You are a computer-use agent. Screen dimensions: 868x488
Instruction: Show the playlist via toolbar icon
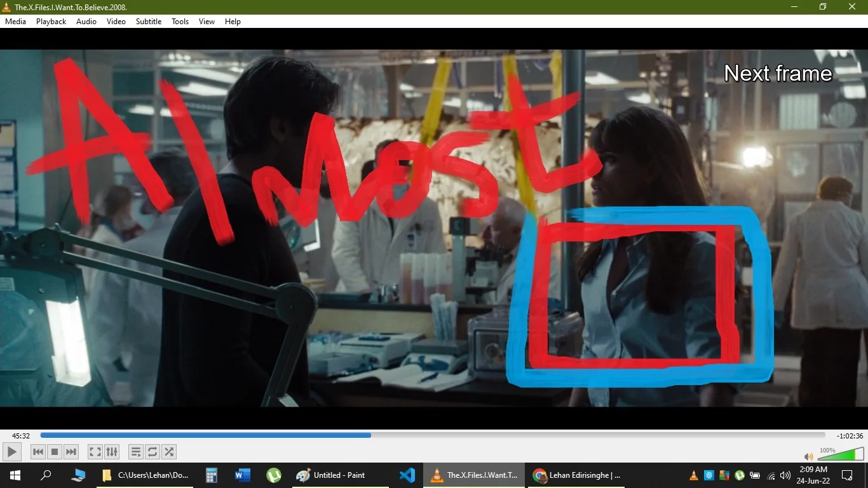coord(135,452)
